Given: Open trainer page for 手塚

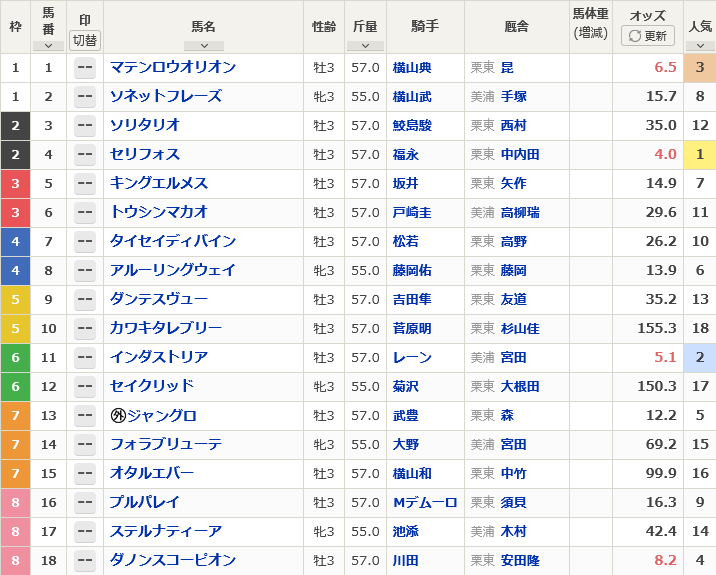Looking at the screenshot, I should point(514,96).
